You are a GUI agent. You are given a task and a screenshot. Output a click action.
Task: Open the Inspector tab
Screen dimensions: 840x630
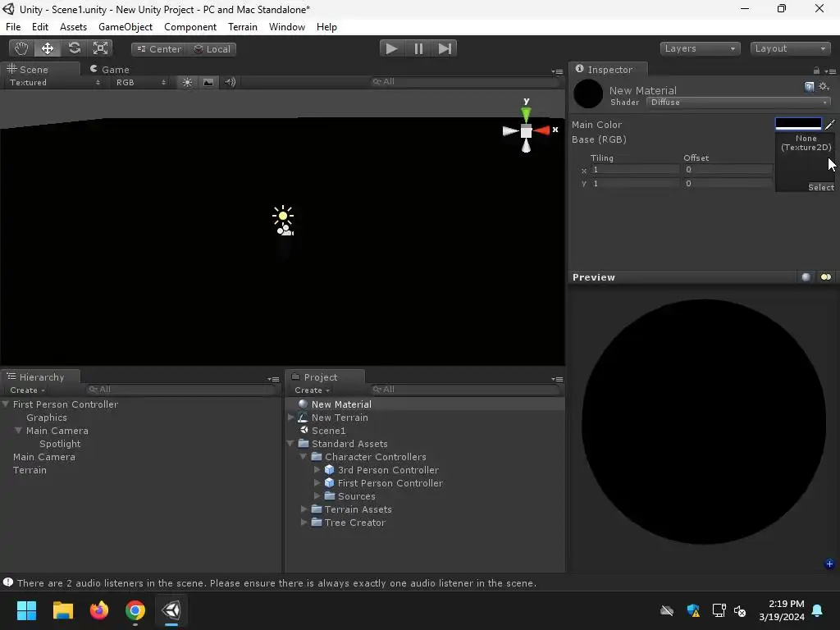point(608,69)
